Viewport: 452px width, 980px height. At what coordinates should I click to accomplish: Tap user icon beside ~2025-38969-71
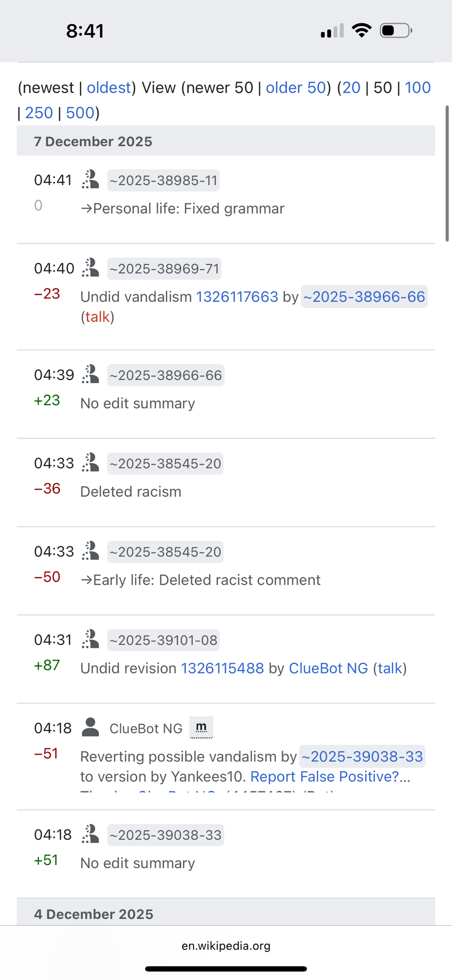tap(90, 268)
